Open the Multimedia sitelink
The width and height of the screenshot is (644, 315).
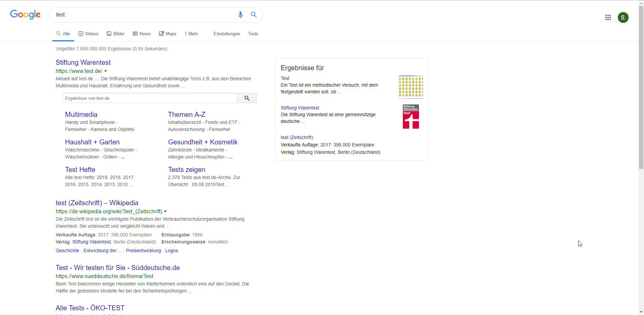coord(81,115)
